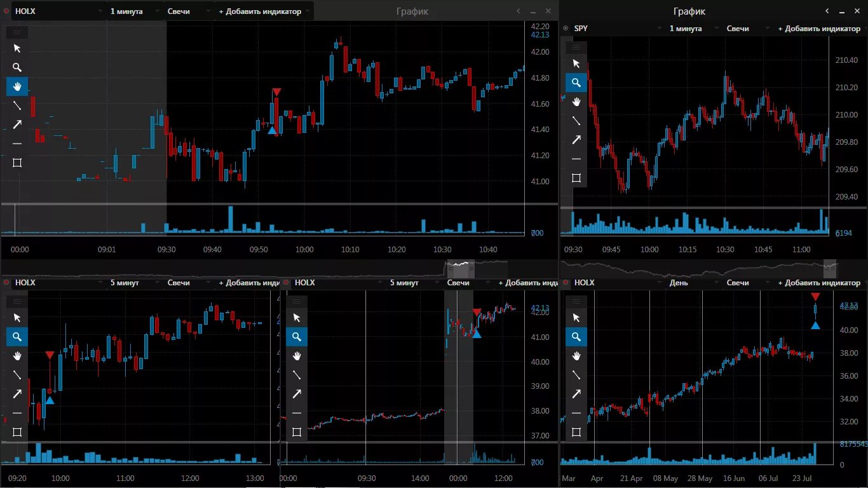The image size is (868, 488).
Task: Select the hand pan tool in the SPY chart
Action: [576, 102]
